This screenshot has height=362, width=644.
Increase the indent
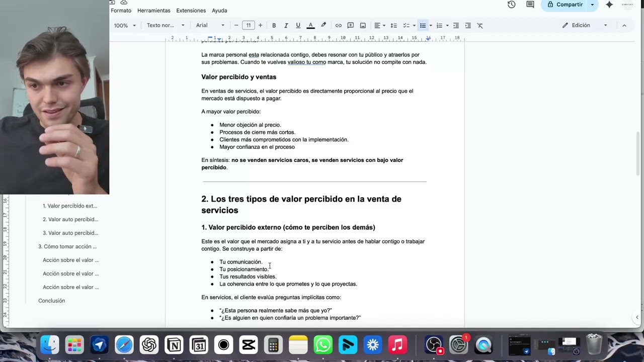[468, 26]
